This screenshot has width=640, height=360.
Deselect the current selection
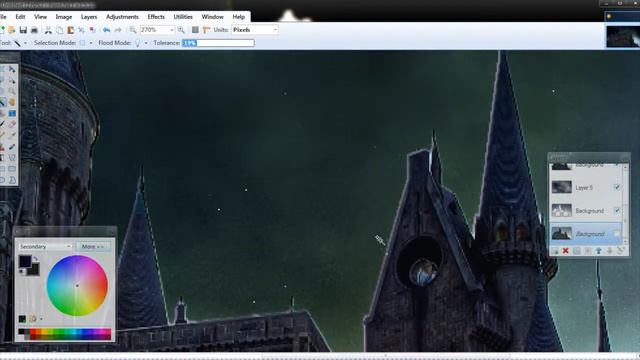(x=92, y=30)
